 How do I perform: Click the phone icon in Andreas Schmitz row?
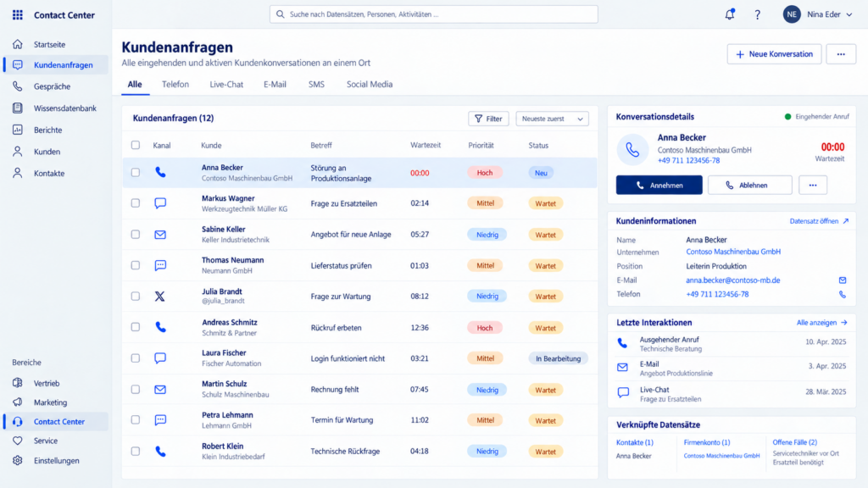(160, 327)
